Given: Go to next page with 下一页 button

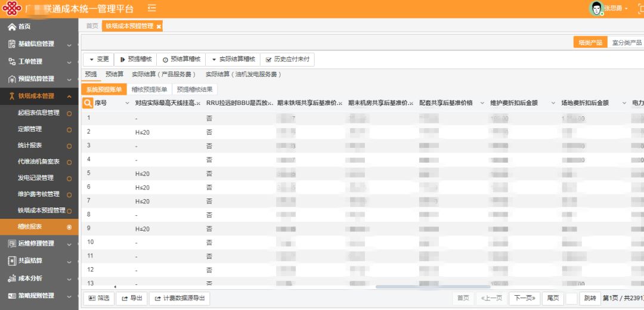Looking at the screenshot, I should (524, 298).
